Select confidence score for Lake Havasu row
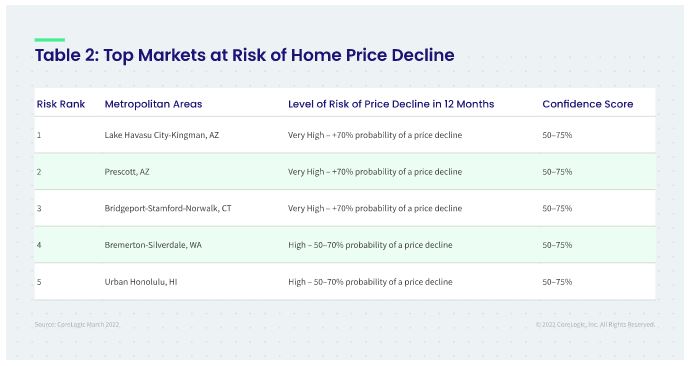 tap(557, 135)
